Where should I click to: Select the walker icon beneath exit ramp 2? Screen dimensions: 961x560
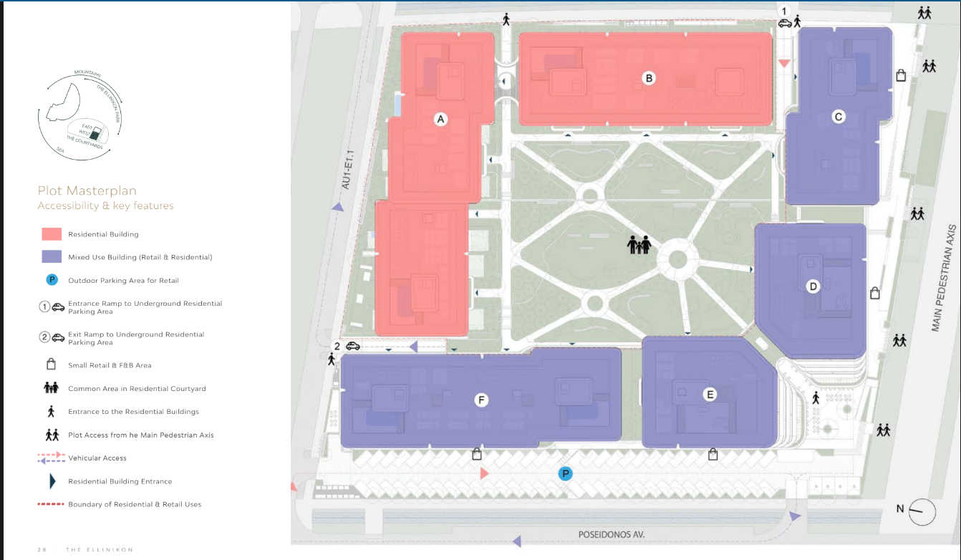click(332, 359)
